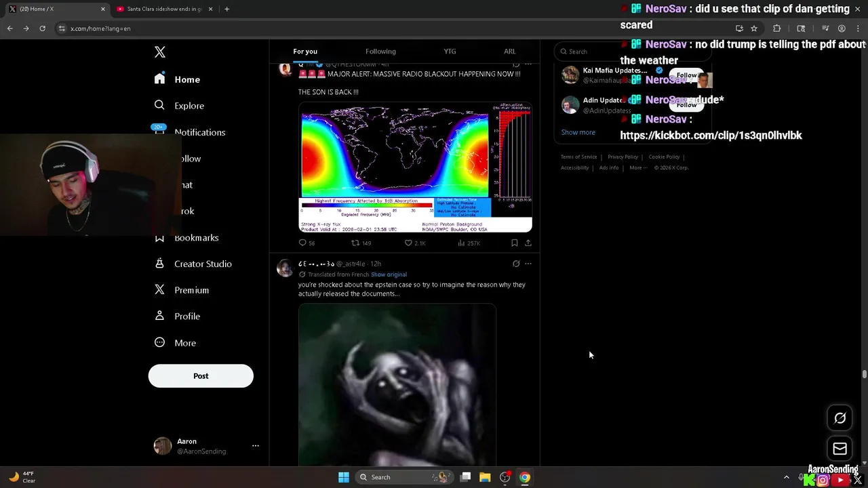Open Profile via the person icon
This screenshot has height=488, width=868.
click(159, 316)
